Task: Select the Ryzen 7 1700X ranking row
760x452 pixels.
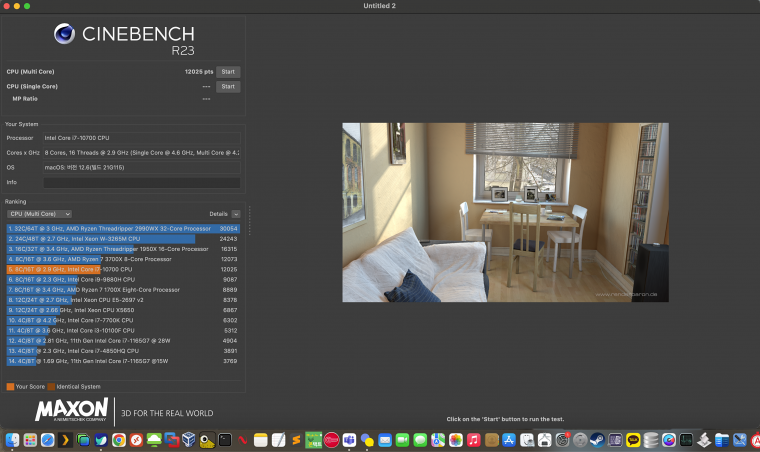Action: pos(123,290)
